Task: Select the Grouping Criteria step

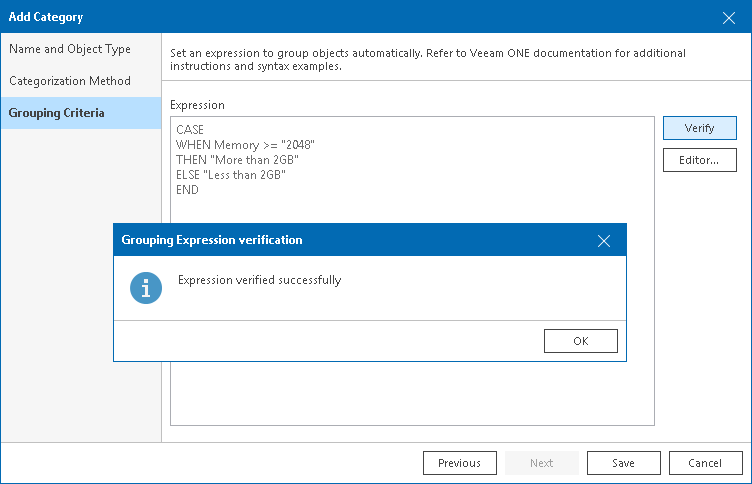Action: (57, 113)
